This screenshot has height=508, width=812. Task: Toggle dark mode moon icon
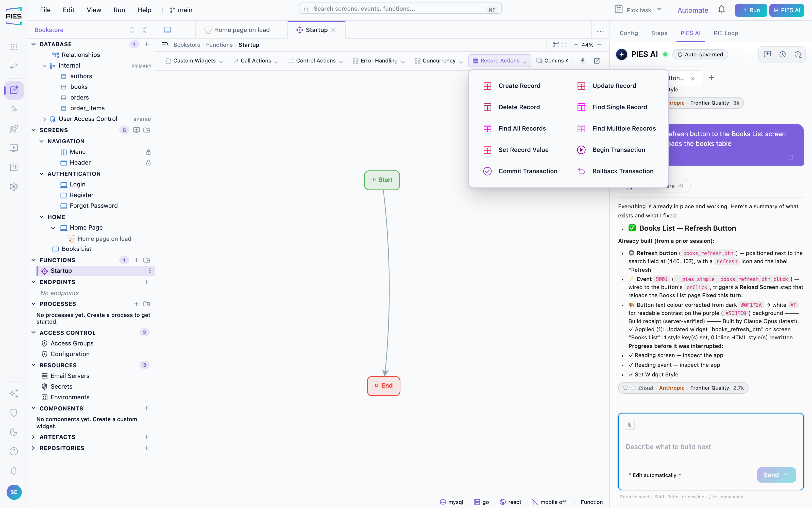click(14, 432)
